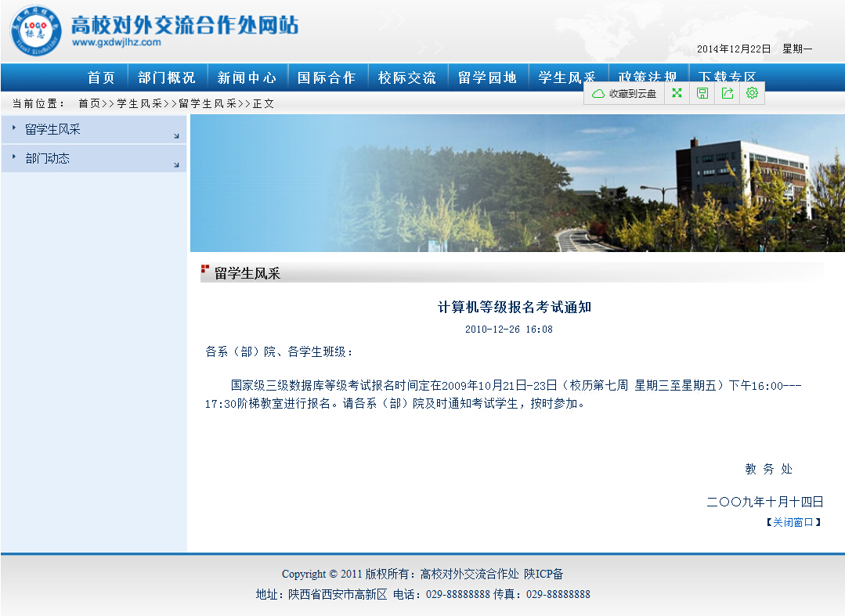The image size is (845, 616).
Task: Click the article title 计算机等级报名考试通知
Action: (x=515, y=308)
